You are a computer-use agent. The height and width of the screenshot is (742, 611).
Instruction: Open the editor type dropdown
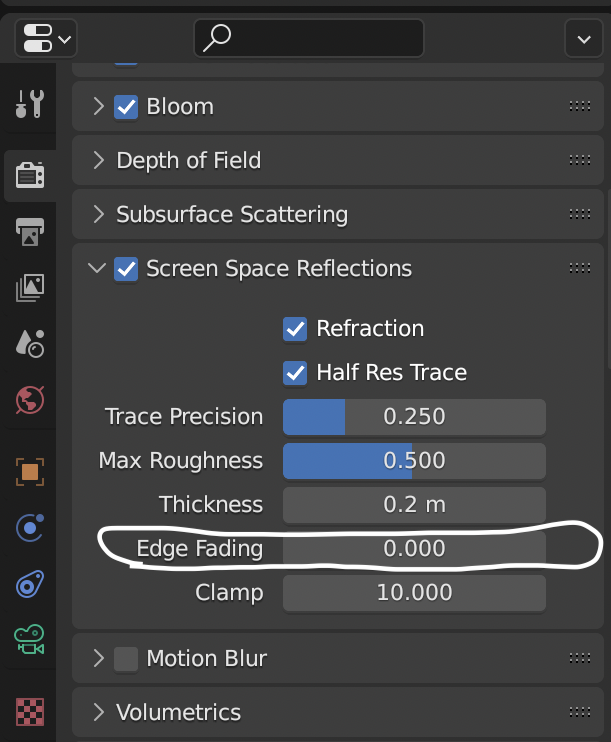46,38
